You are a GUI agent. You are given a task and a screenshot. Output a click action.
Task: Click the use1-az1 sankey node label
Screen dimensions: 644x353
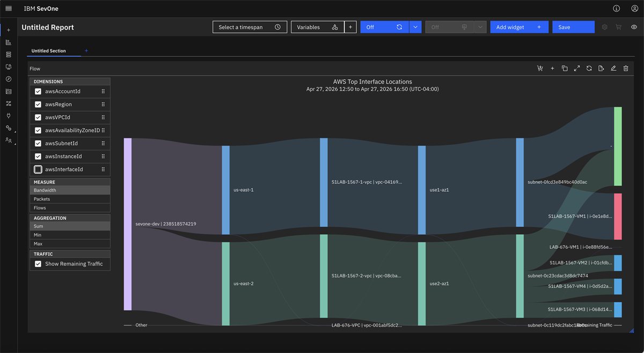(439, 190)
